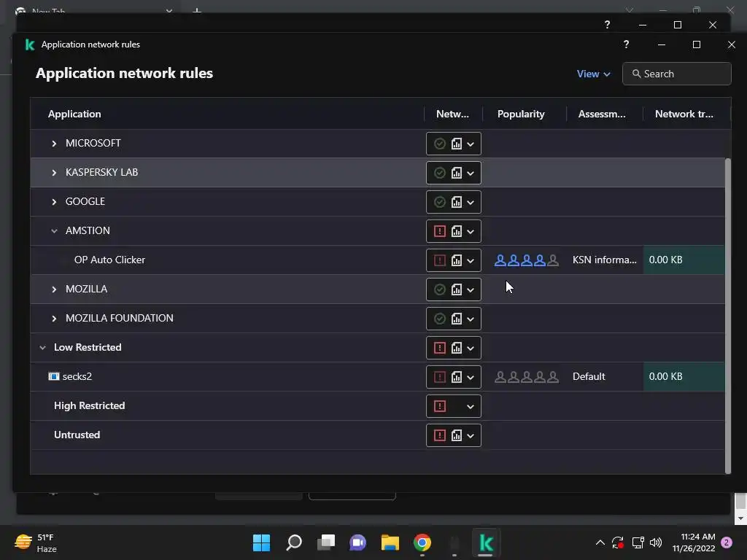Click the logging report icon for MICROSOFT
The height and width of the screenshot is (560, 747).
457,144
